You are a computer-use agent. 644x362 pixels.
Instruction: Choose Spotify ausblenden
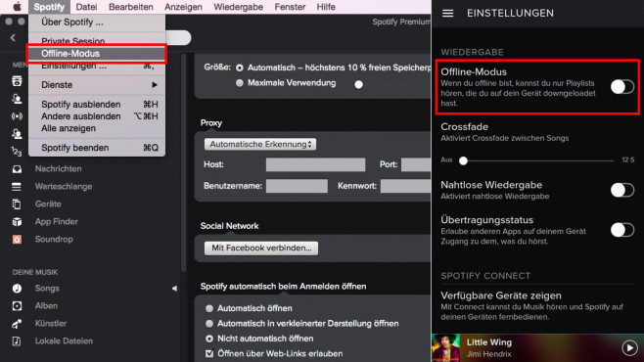[97, 105]
